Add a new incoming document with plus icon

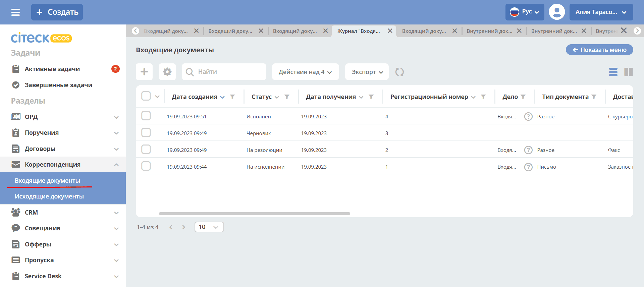tap(144, 72)
